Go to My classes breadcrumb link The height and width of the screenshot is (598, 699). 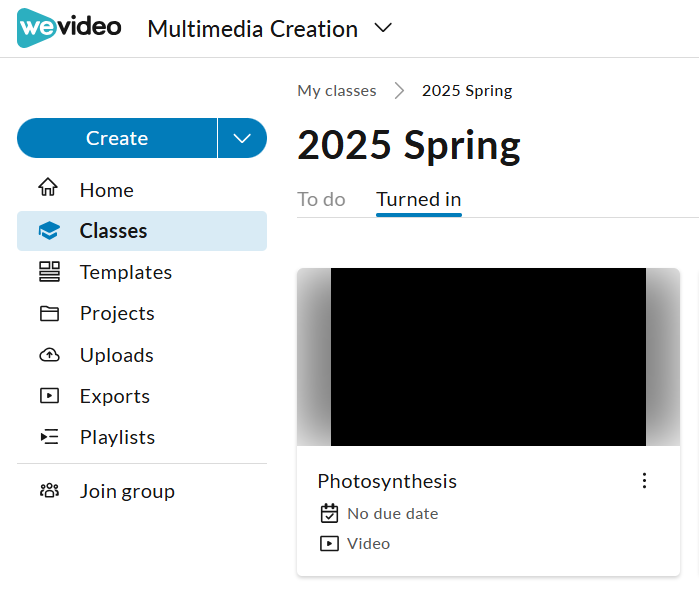337,91
